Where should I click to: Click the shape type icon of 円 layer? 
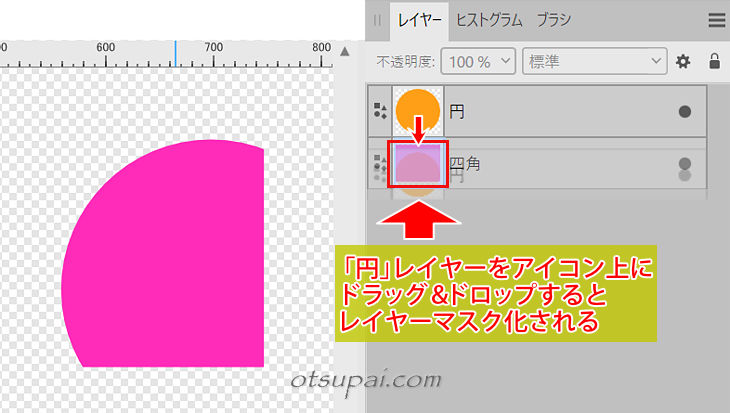click(380, 111)
